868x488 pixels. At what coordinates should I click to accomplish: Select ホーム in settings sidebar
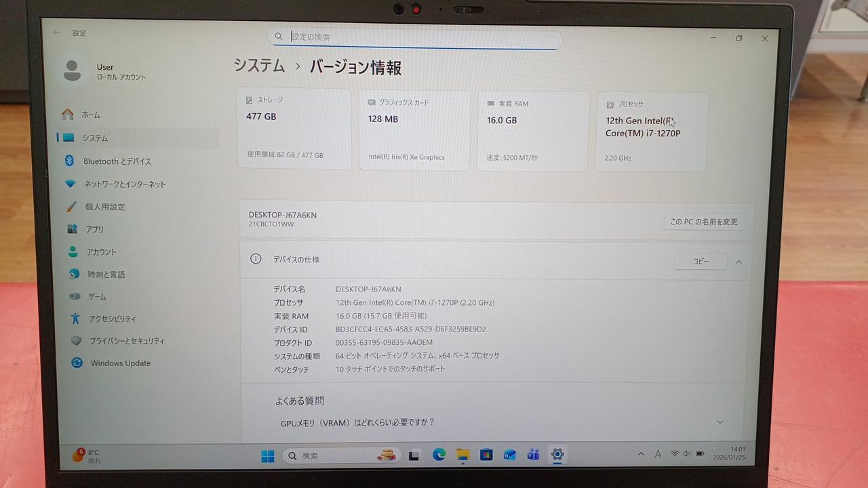[90, 115]
